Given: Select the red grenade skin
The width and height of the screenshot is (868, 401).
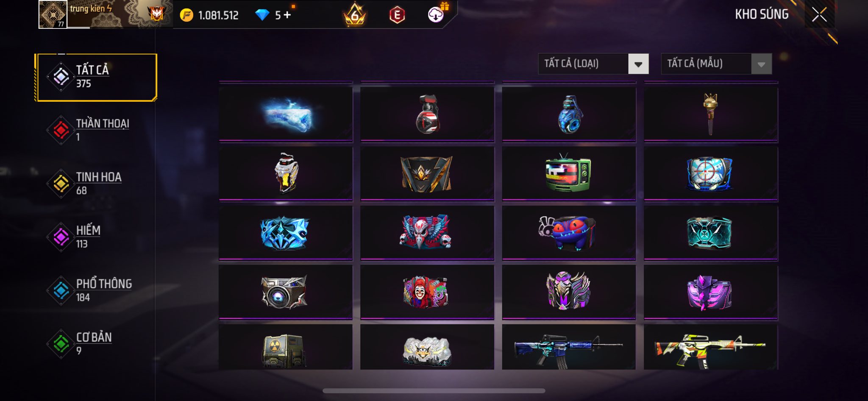Looking at the screenshot, I should click(427, 114).
